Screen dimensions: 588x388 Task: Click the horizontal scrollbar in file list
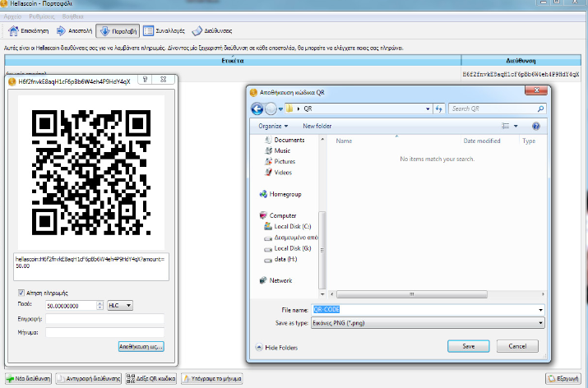(412, 294)
